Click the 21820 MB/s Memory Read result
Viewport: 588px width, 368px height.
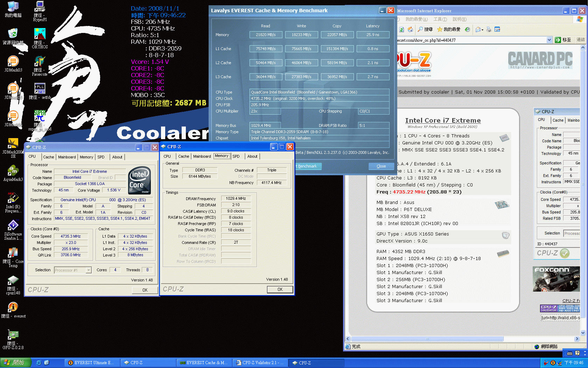[x=266, y=35]
